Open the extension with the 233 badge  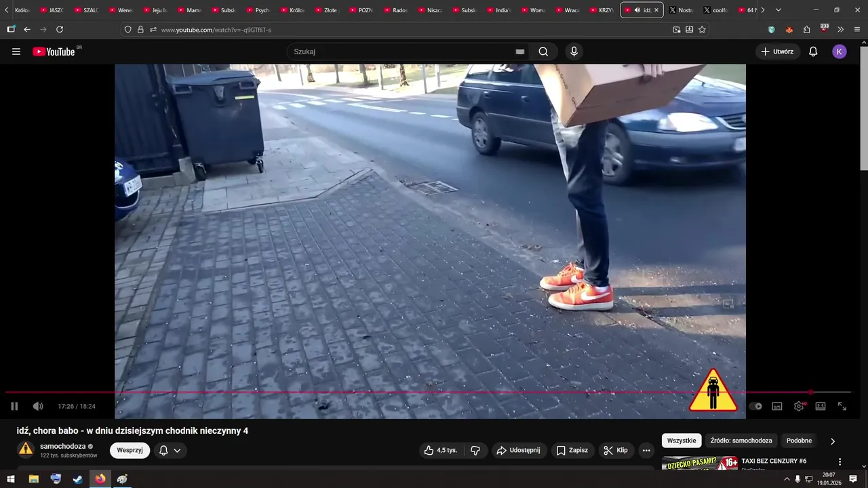pyautogui.click(x=824, y=29)
